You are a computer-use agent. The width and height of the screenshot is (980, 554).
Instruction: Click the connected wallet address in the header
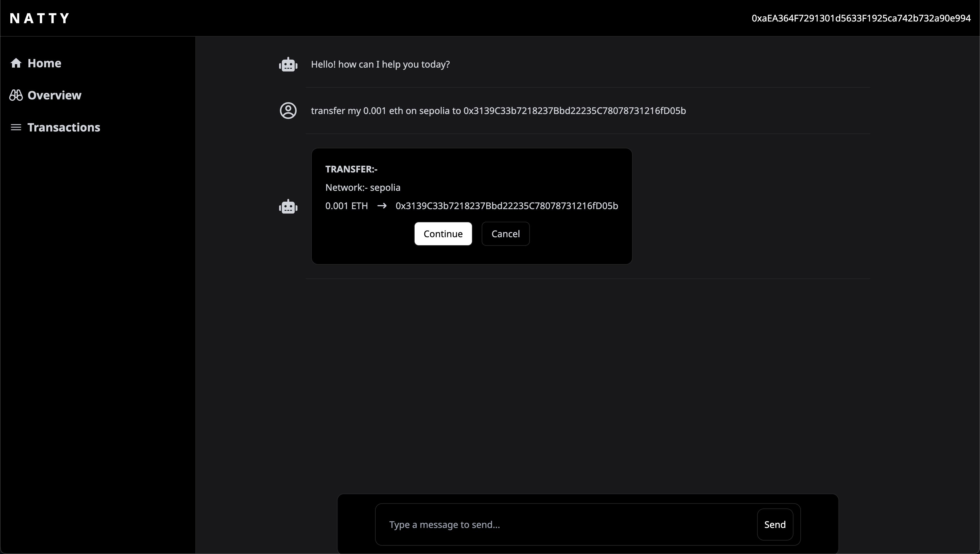(861, 18)
